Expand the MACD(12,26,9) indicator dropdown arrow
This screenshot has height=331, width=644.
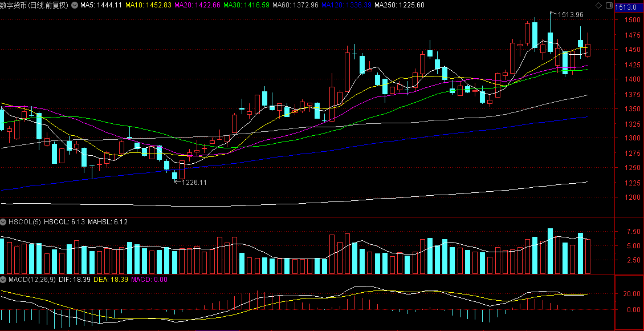(4, 280)
